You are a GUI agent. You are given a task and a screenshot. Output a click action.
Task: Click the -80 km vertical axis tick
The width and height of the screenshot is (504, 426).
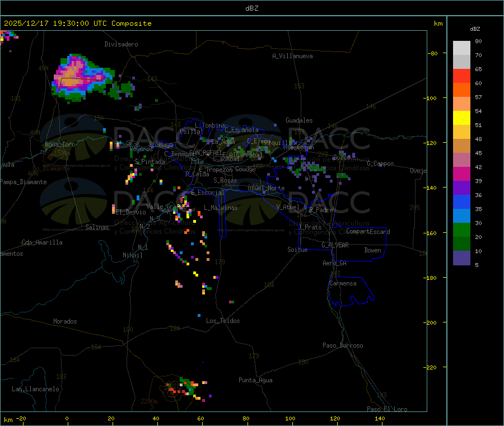coord(433,53)
